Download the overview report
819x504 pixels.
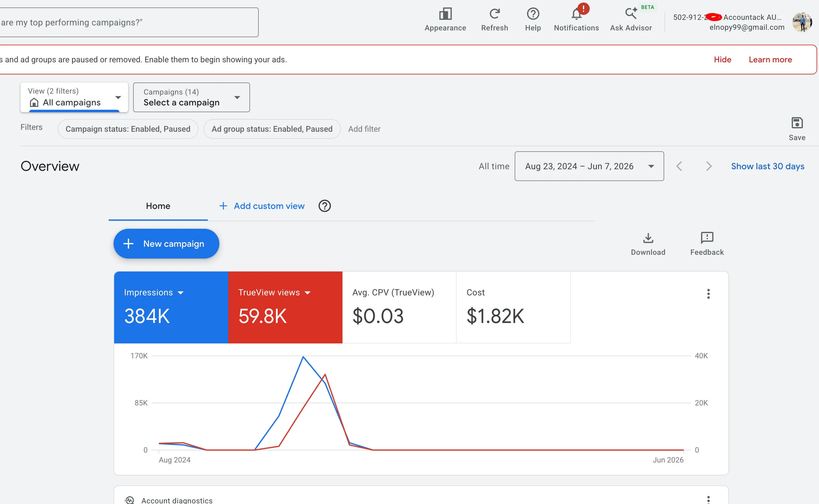coord(648,238)
